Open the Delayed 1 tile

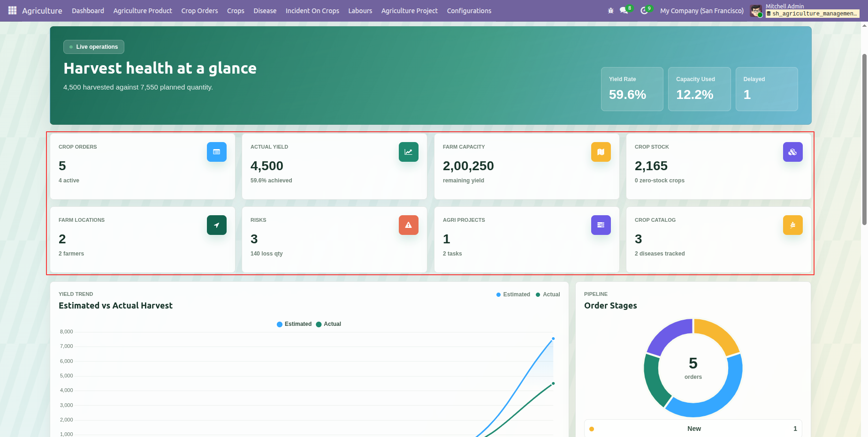click(767, 89)
